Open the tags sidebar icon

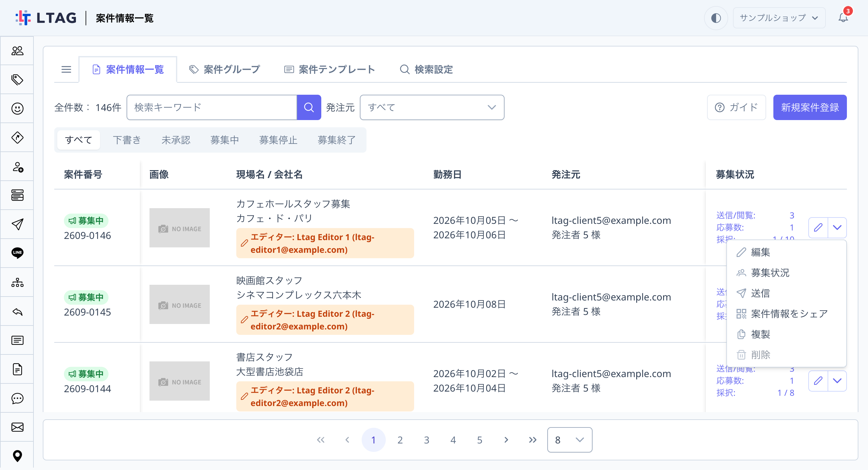17,80
